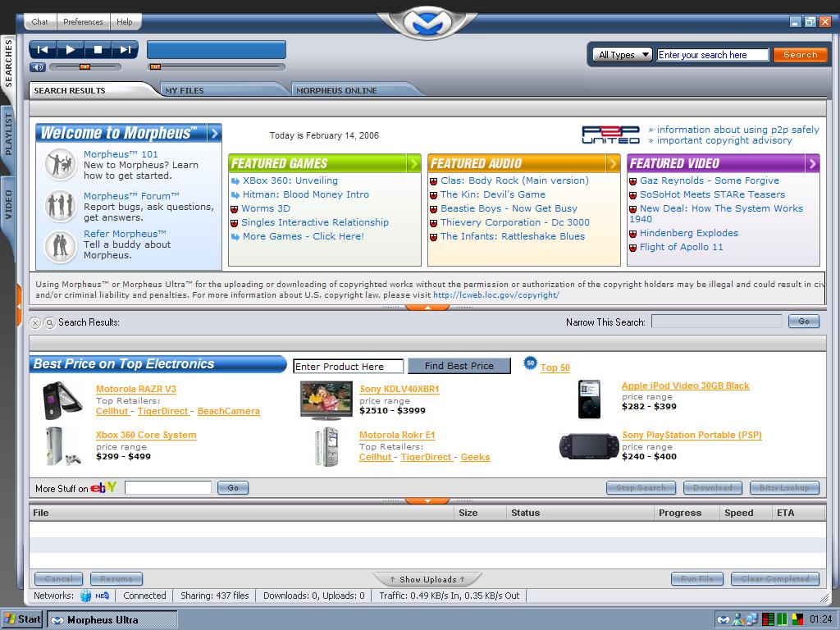Click the NEO network icon in status bar
This screenshot has height=630, width=840.
click(x=102, y=596)
